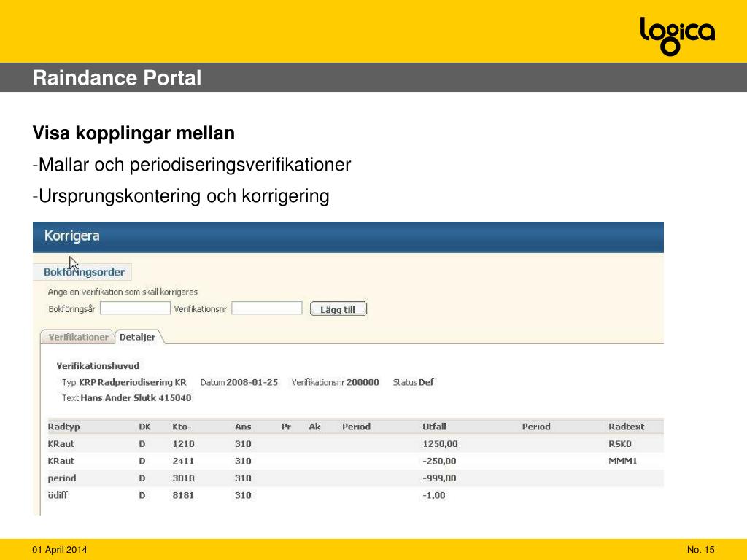Select the amount -999,00
Image resolution: width=747 pixels, height=560 pixels.
tap(439, 478)
